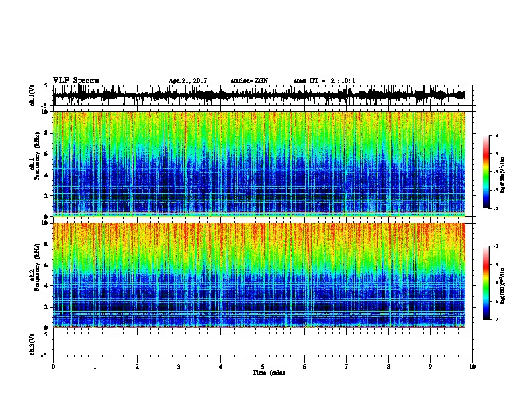Click the ch.2 spectrogram color bar
Viewport: 532px width, 411px height.
[x=486, y=283]
